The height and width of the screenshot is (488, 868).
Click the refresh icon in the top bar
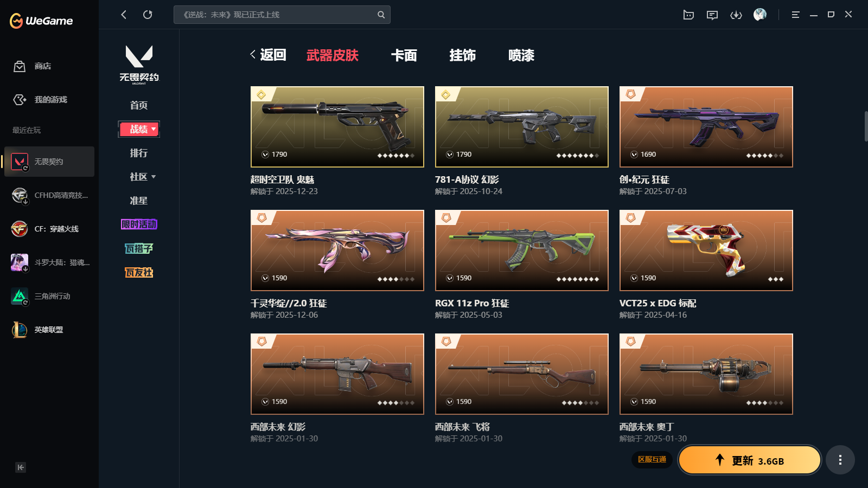click(x=148, y=15)
